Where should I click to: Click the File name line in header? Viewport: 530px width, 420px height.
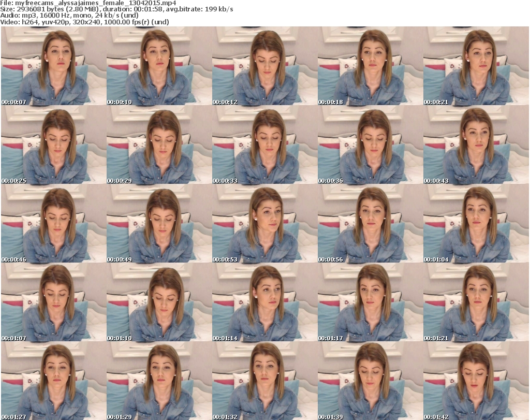click(89, 3)
